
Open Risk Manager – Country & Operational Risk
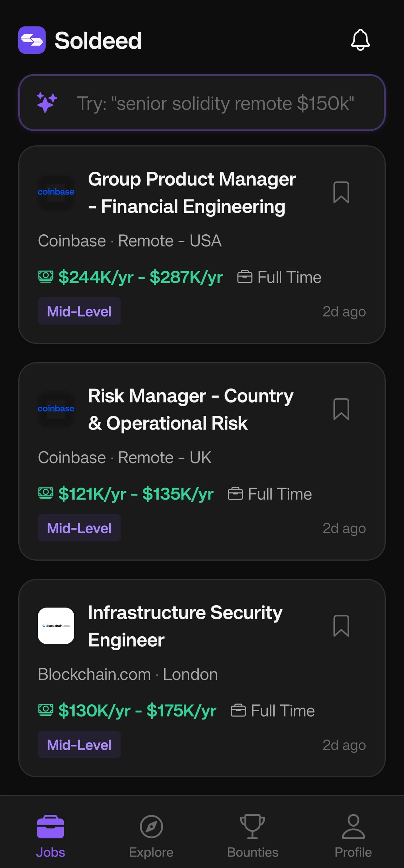point(191,409)
